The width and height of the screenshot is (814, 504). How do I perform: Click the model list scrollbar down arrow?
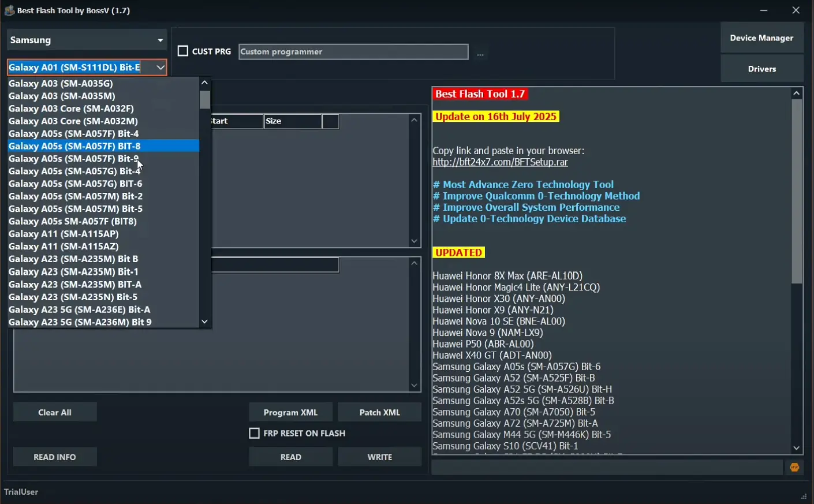tap(205, 322)
